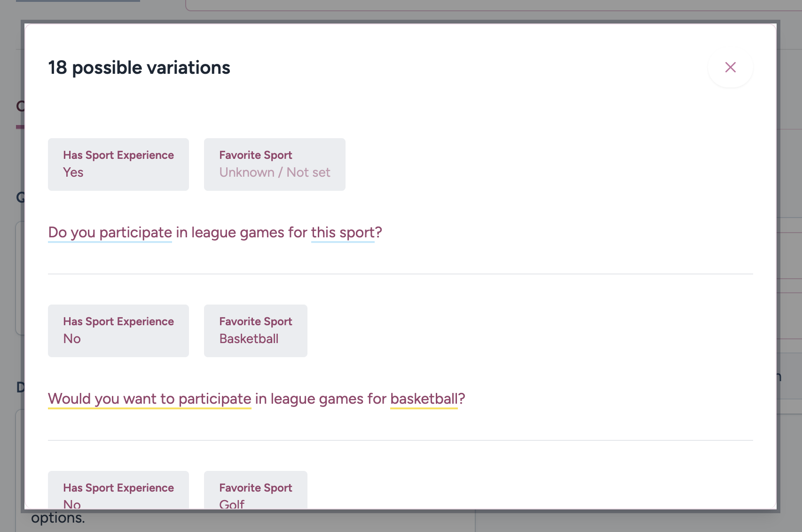Click the yellow-underlined "Would you want to participate" phrase
Screen dimensions: 802x532
coord(149,399)
